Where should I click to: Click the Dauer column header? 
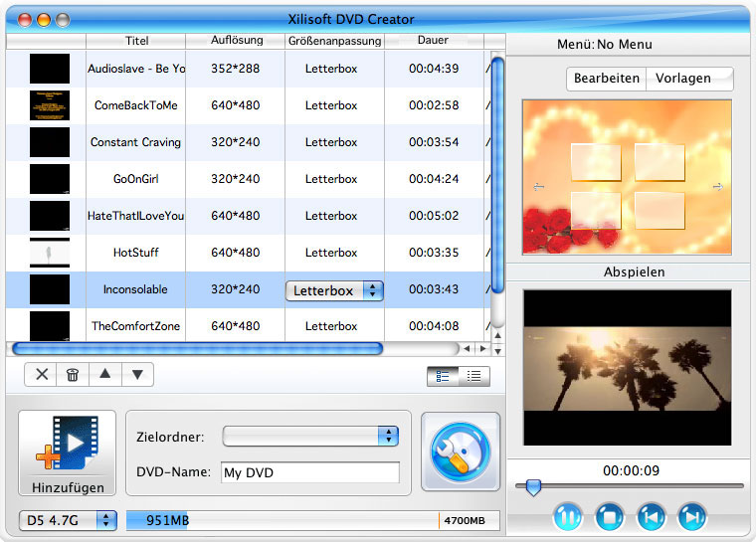[x=434, y=41]
